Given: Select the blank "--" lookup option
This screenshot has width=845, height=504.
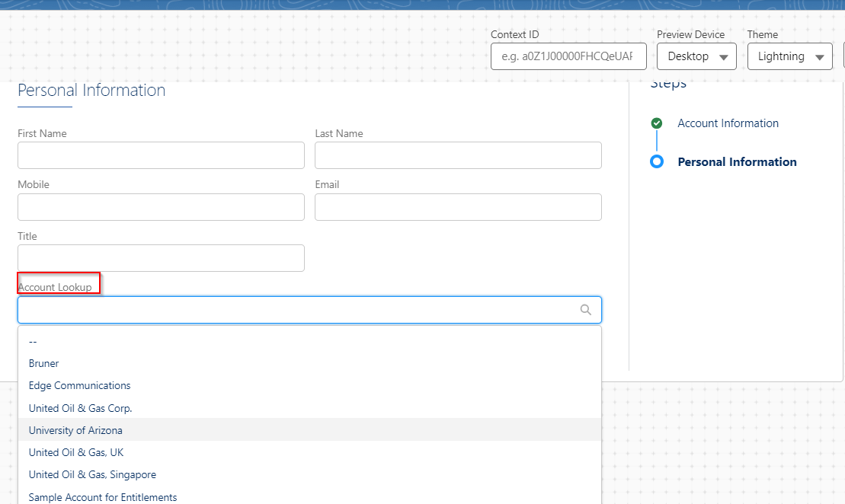Looking at the screenshot, I should point(33,342).
